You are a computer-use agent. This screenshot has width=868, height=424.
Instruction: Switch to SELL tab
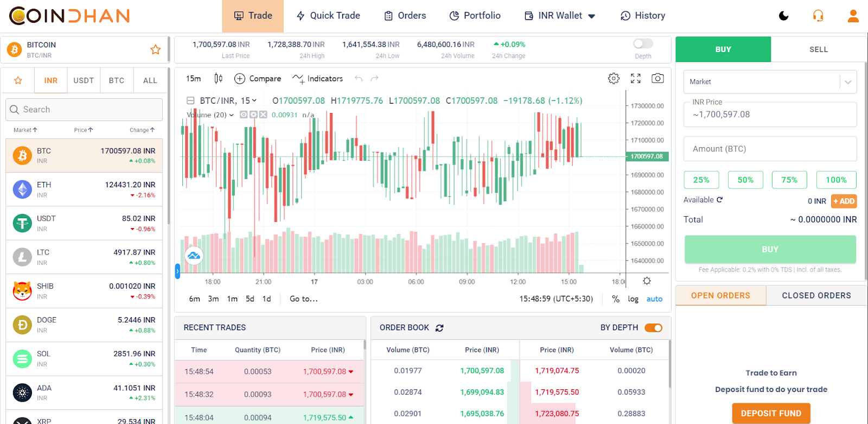coord(819,49)
